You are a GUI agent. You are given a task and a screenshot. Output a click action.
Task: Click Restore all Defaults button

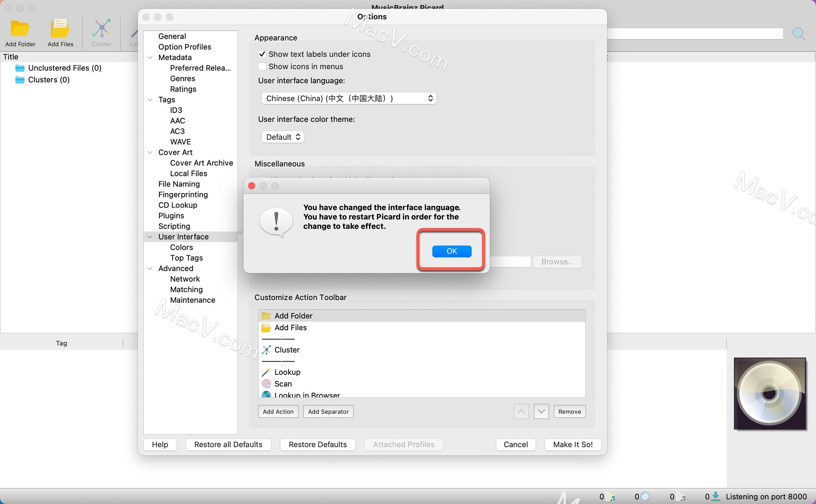pyautogui.click(x=228, y=445)
